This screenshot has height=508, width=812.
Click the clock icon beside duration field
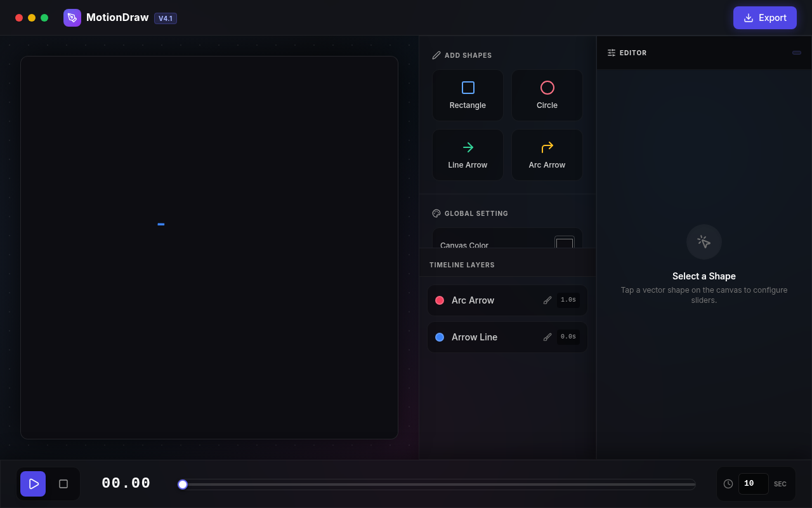point(728,484)
